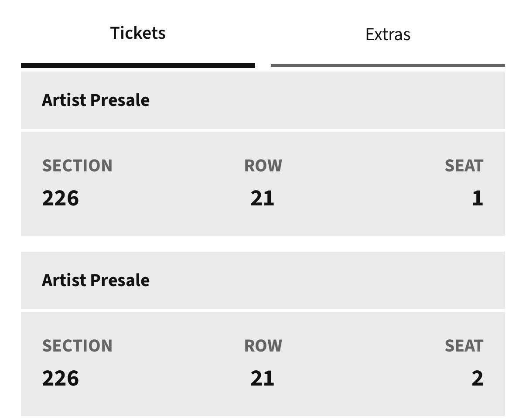This screenshot has width=526, height=420.
Task: Select section 226 on the seat 2 ticket
Action: (x=60, y=378)
